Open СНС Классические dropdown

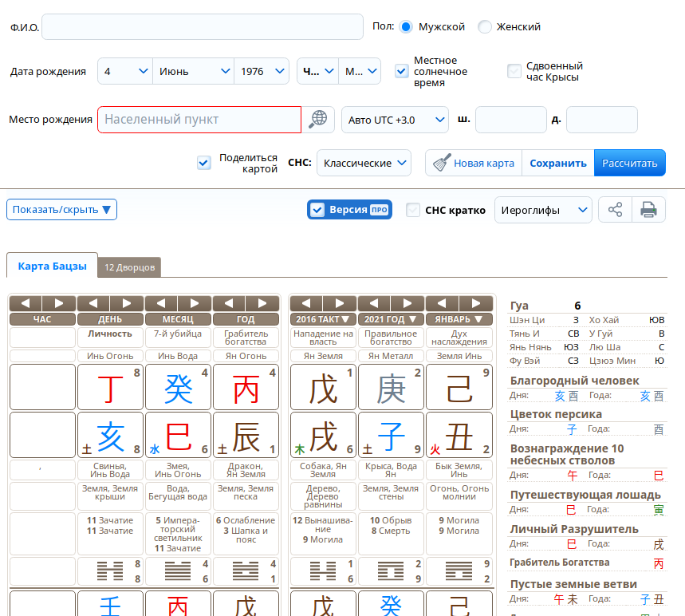[364, 163]
